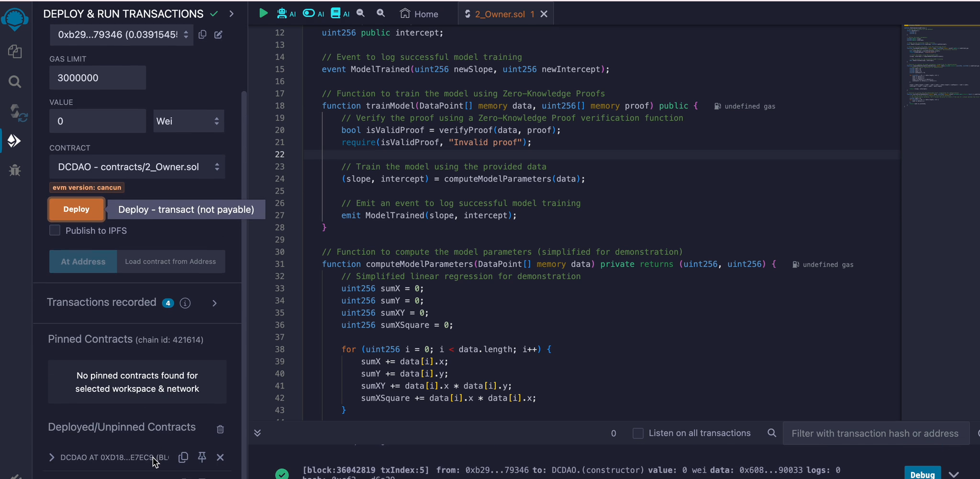Viewport: 980px width, 479px height.
Task: Click the pending transactions count 0
Action: 613,433
